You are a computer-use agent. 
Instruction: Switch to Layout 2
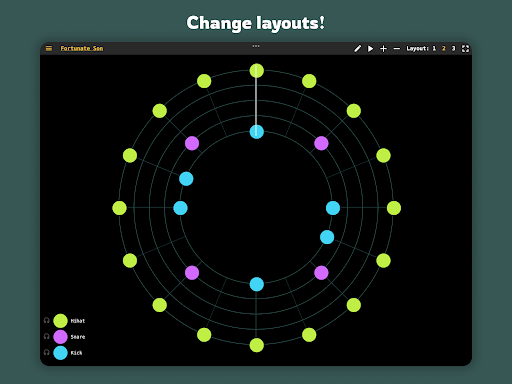[x=444, y=49]
